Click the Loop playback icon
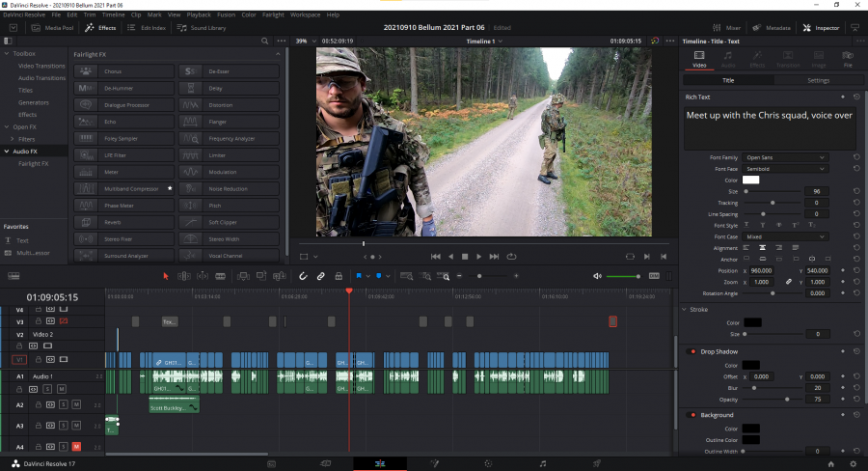 coord(511,257)
